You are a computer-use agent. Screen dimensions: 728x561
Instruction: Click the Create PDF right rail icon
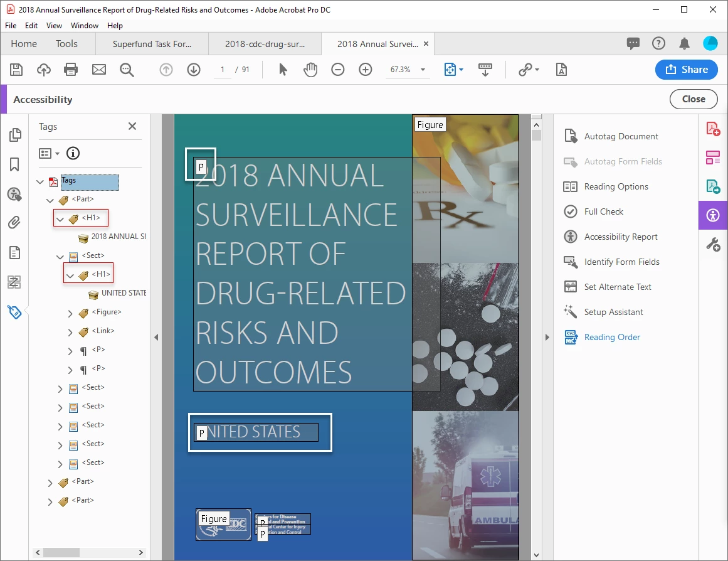click(x=713, y=129)
